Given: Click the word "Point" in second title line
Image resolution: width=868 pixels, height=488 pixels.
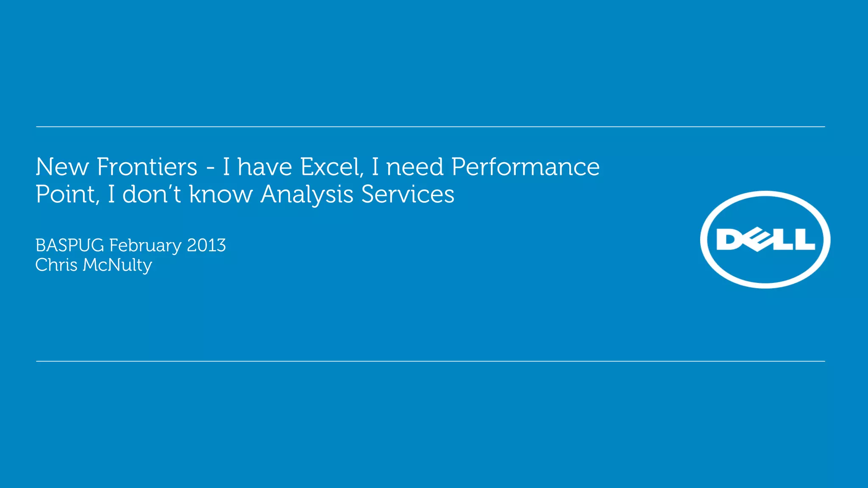Looking at the screenshot, I should tap(67, 194).
